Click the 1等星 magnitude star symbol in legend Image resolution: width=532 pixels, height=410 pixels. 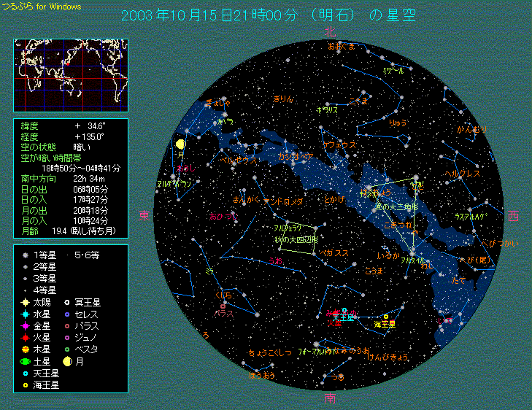[25, 255]
